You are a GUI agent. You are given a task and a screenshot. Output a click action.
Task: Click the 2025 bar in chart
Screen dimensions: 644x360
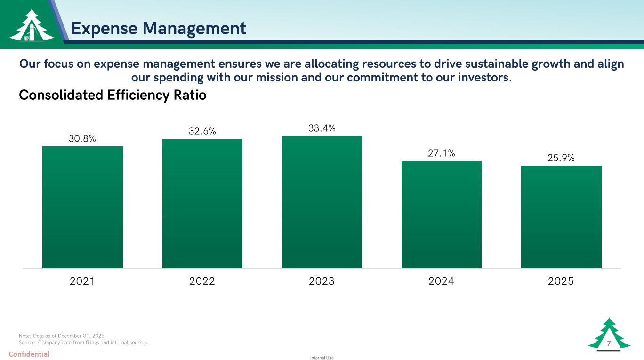tap(561, 217)
